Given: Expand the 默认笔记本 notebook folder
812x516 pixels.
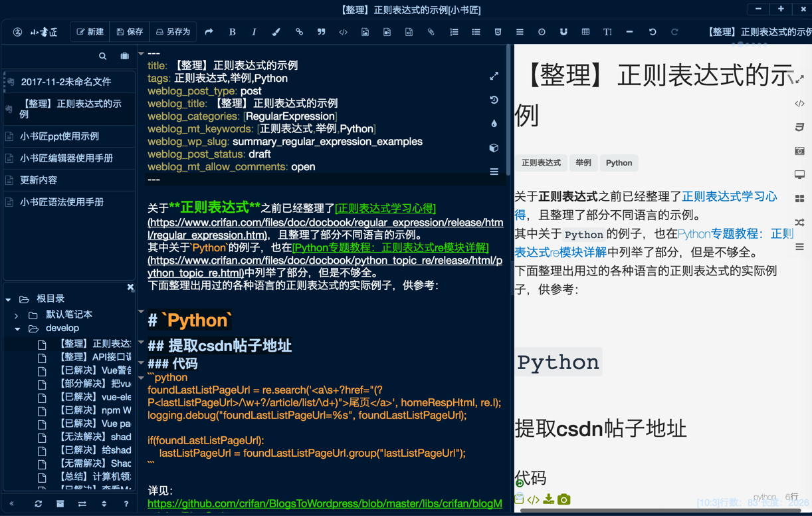Looking at the screenshot, I should [17, 315].
